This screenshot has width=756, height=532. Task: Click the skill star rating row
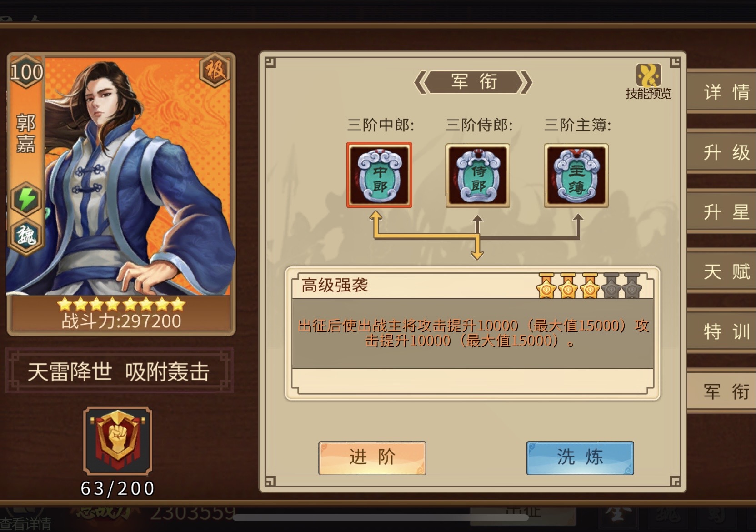[x=589, y=286]
